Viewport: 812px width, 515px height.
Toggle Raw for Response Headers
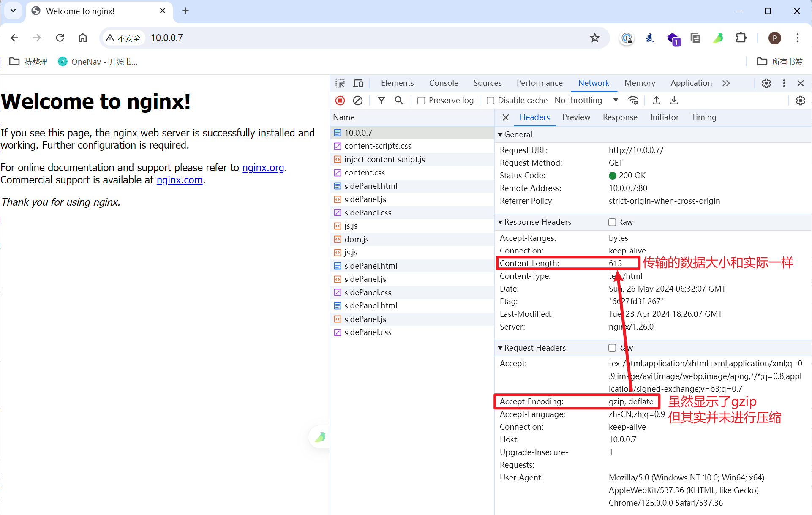(x=612, y=222)
